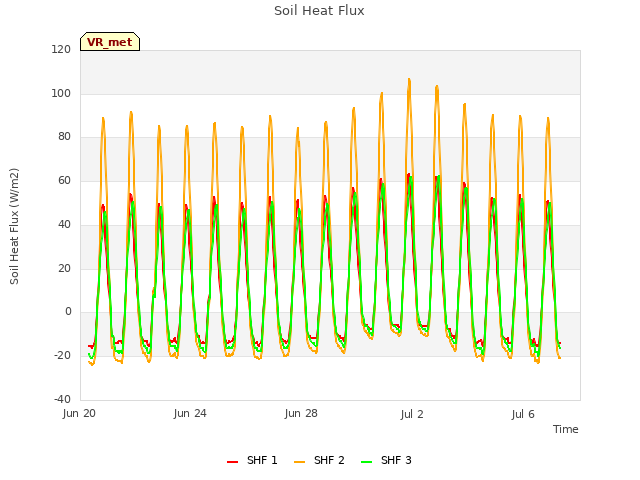
Task: Toggle SHF 1 series in legend
Action: 252,460
